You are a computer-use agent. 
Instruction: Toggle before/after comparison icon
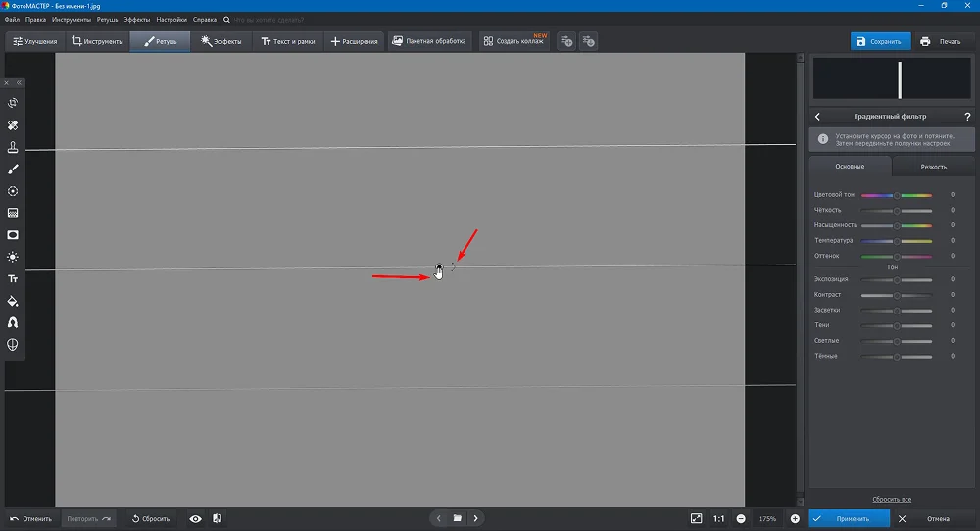click(217, 518)
